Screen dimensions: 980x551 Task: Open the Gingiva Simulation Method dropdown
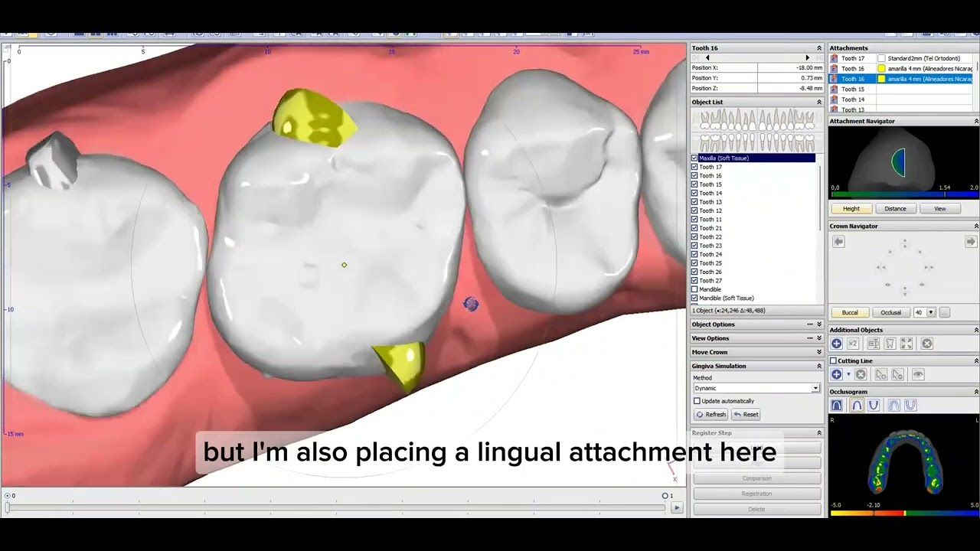(815, 389)
